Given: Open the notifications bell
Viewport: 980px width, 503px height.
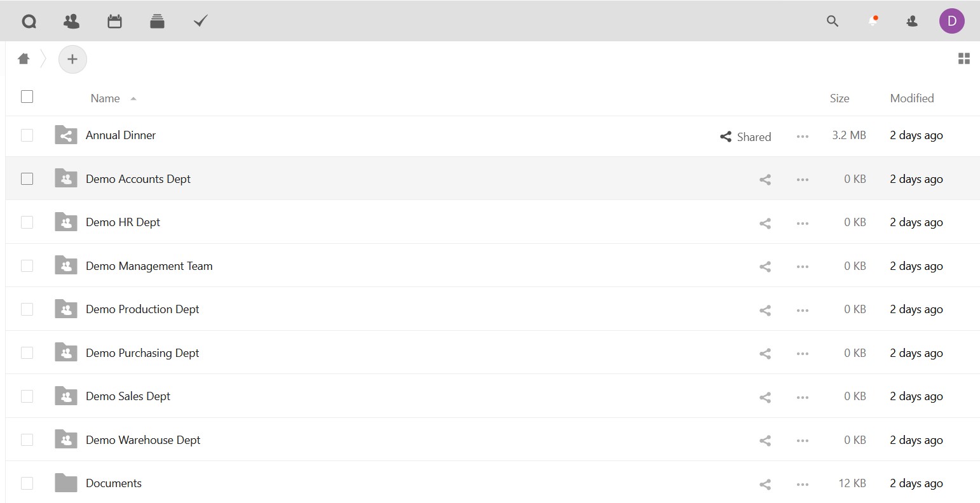Looking at the screenshot, I should (x=873, y=22).
